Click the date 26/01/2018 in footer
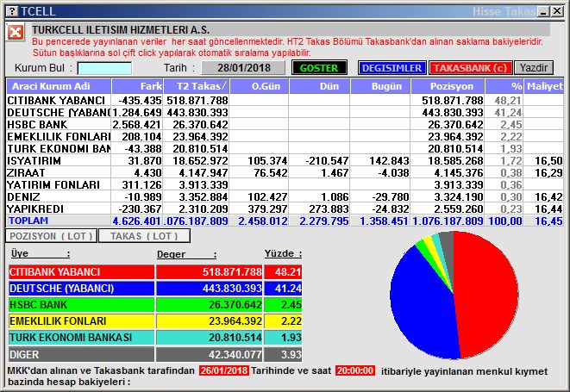This screenshot has height=392, width=570. pyautogui.click(x=224, y=371)
